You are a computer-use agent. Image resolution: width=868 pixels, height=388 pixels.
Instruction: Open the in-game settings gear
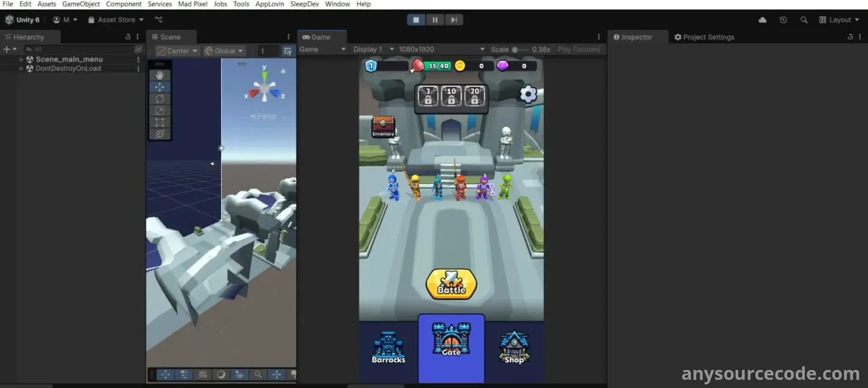[528, 95]
